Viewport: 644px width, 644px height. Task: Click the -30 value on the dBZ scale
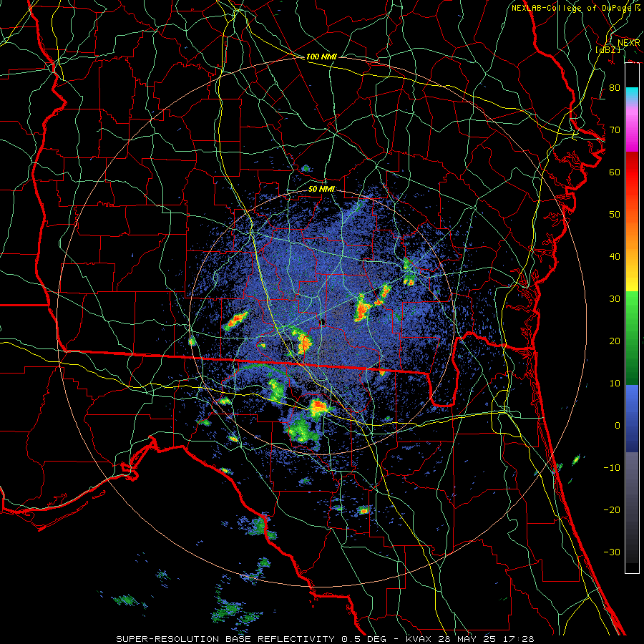click(612, 552)
